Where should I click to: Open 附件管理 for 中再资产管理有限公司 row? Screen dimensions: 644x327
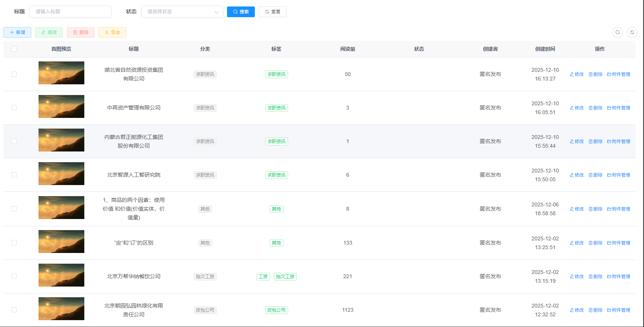(619, 108)
